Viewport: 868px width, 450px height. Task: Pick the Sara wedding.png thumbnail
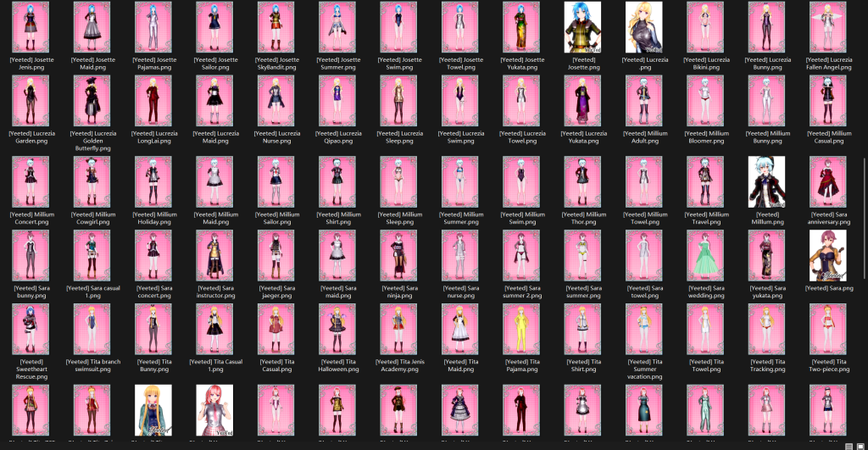[706, 256]
